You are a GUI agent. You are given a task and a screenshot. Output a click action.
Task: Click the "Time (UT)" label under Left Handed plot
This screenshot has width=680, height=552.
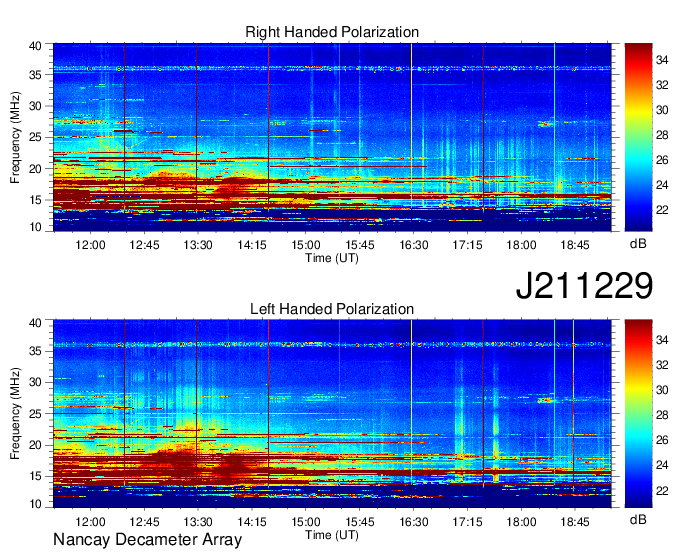pyautogui.click(x=332, y=535)
